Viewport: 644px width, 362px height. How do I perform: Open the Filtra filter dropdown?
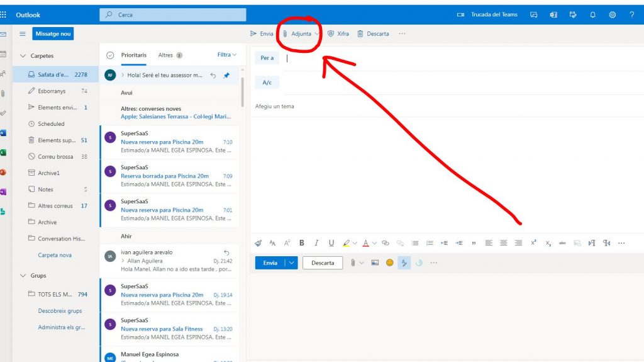(226, 55)
